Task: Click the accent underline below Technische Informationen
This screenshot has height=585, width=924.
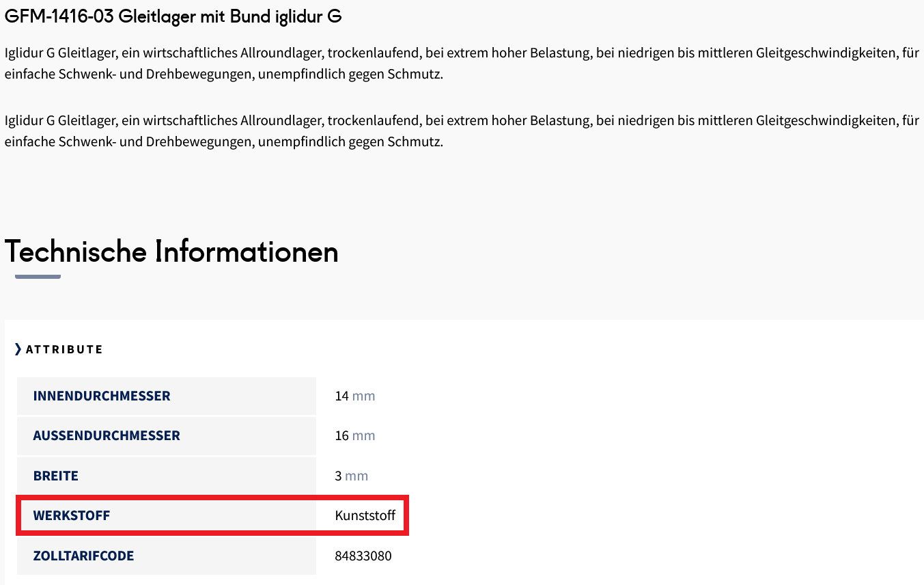Action: click(38, 277)
